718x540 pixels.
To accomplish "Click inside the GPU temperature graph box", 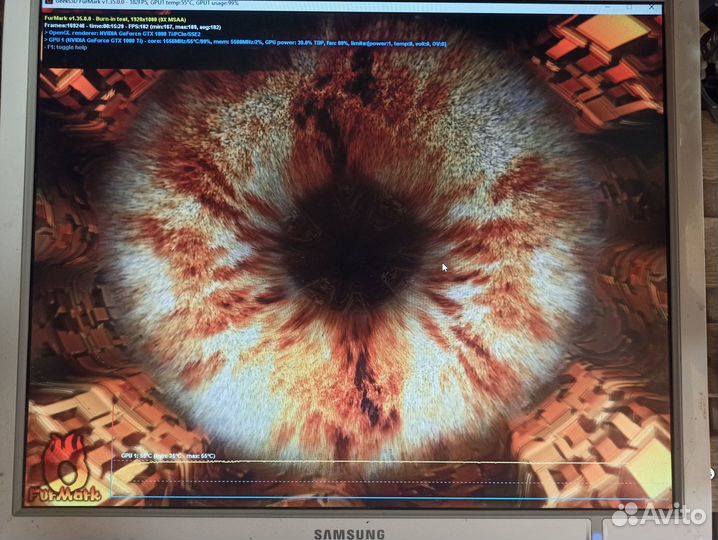I will (x=380, y=480).
